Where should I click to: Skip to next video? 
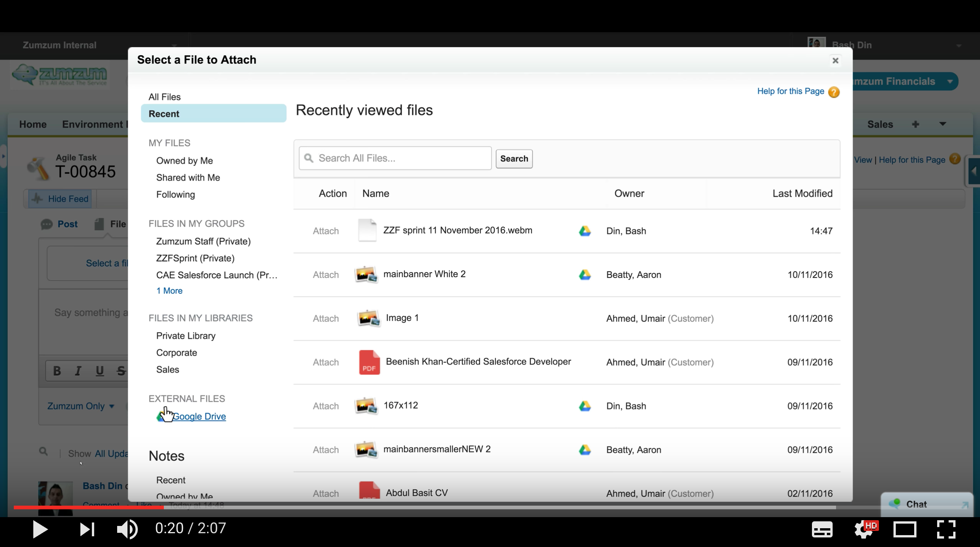tap(87, 529)
